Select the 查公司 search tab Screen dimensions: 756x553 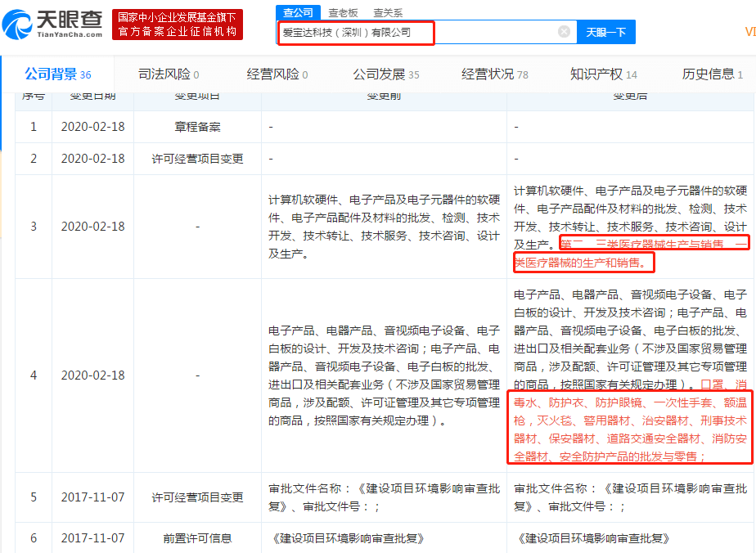(298, 12)
